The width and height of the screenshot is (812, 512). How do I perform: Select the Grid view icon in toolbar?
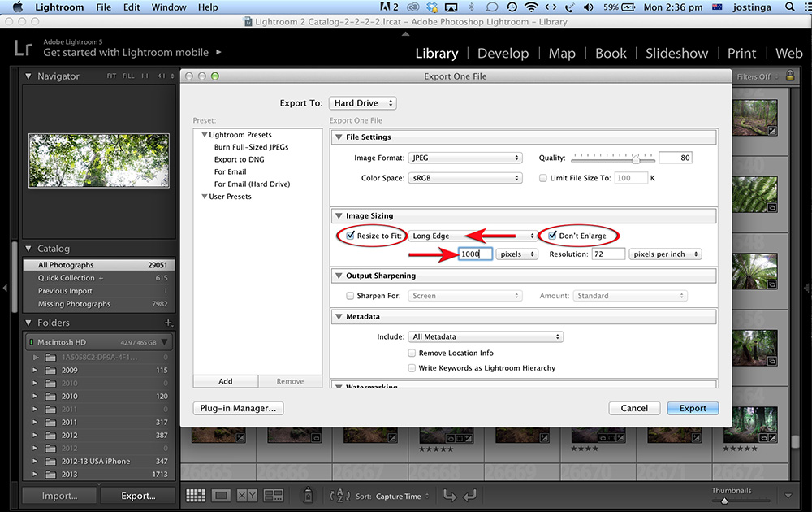tap(195, 495)
